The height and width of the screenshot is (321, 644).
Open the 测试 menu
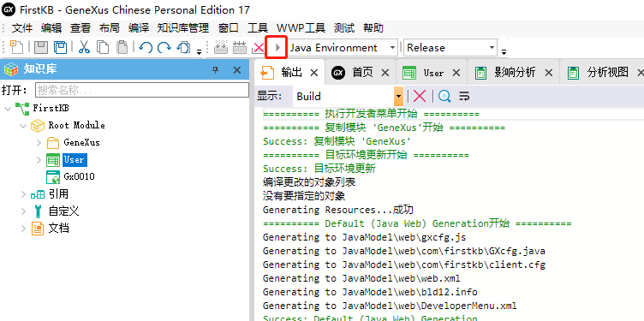click(x=344, y=28)
